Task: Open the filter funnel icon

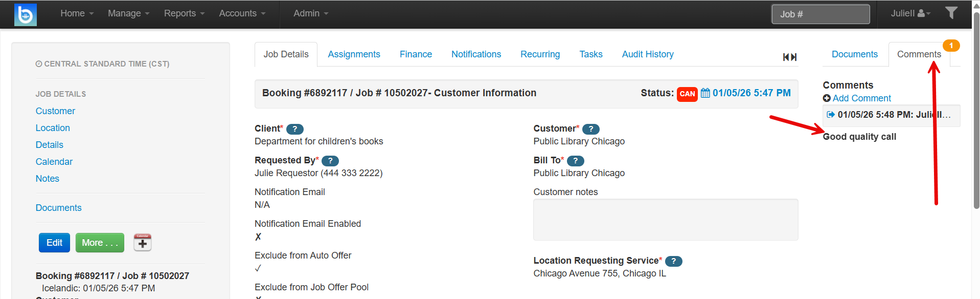Action: [x=951, y=13]
